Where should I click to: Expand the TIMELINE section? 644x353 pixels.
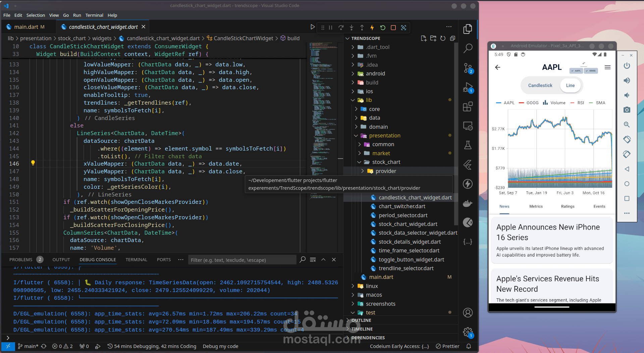pos(362,329)
